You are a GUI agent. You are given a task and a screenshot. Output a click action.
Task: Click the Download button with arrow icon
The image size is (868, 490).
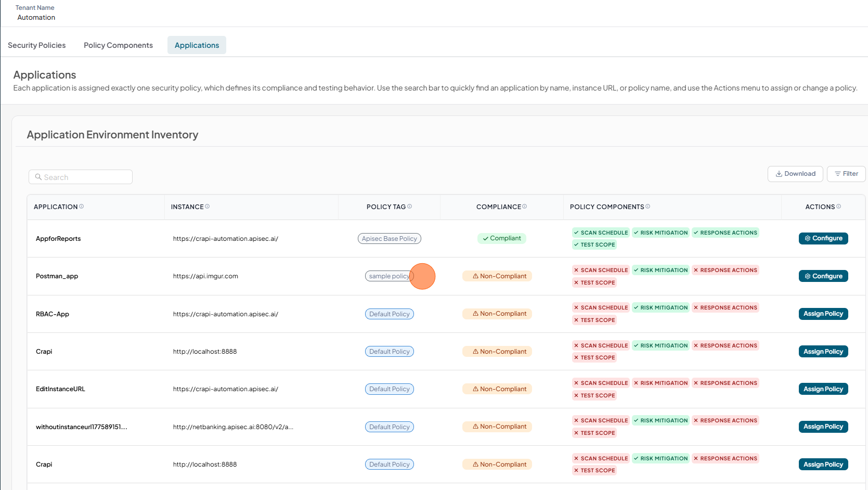tap(795, 174)
